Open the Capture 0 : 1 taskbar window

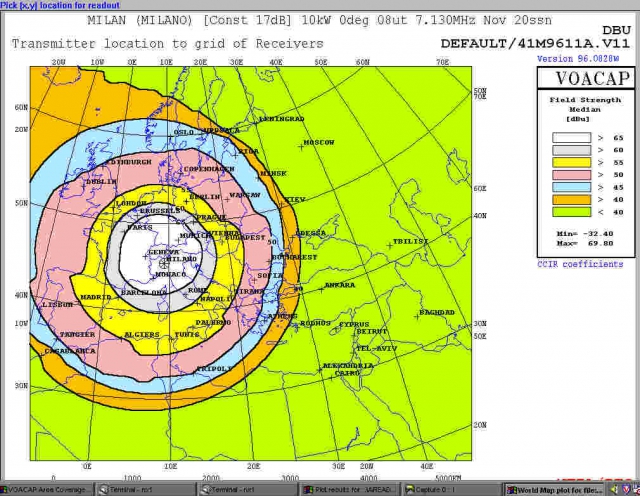tap(453, 489)
